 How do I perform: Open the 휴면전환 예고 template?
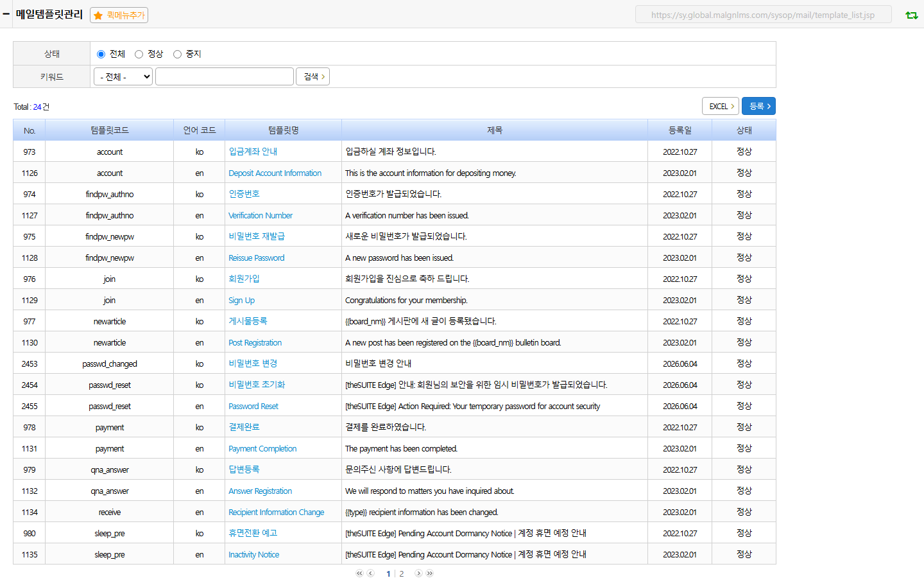tap(253, 533)
